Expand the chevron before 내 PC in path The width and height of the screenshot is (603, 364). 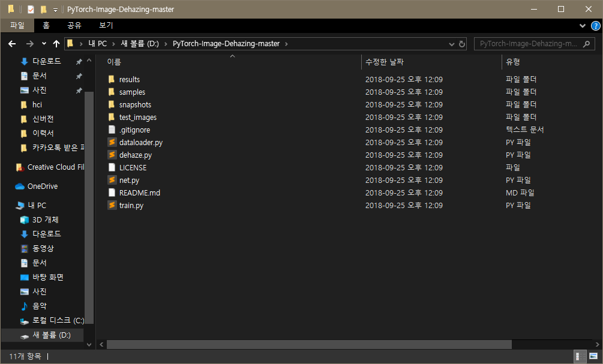[x=81, y=44]
